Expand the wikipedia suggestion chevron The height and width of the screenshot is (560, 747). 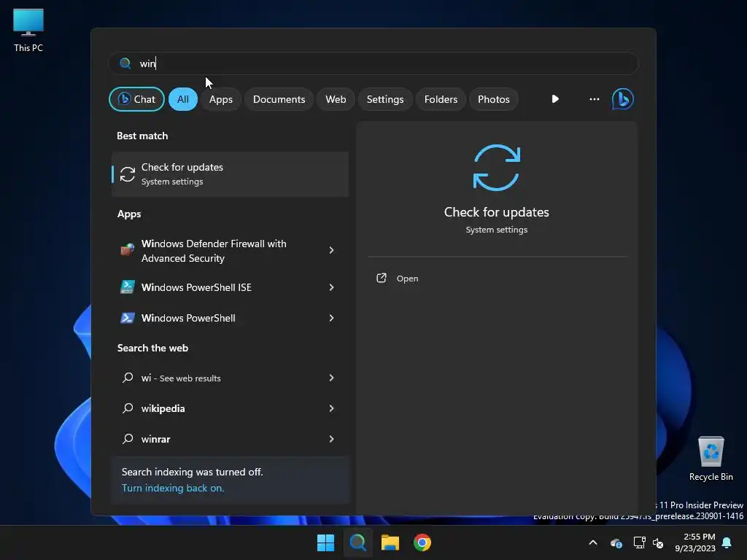tap(332, 408)
